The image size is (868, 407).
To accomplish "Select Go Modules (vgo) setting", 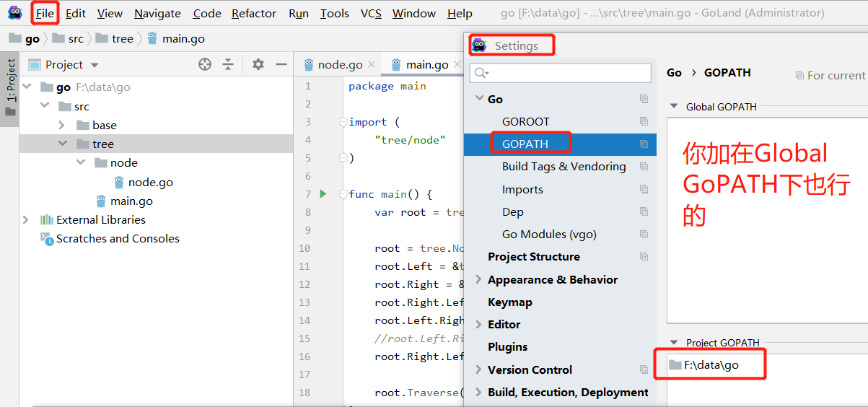I will [549, 234].
